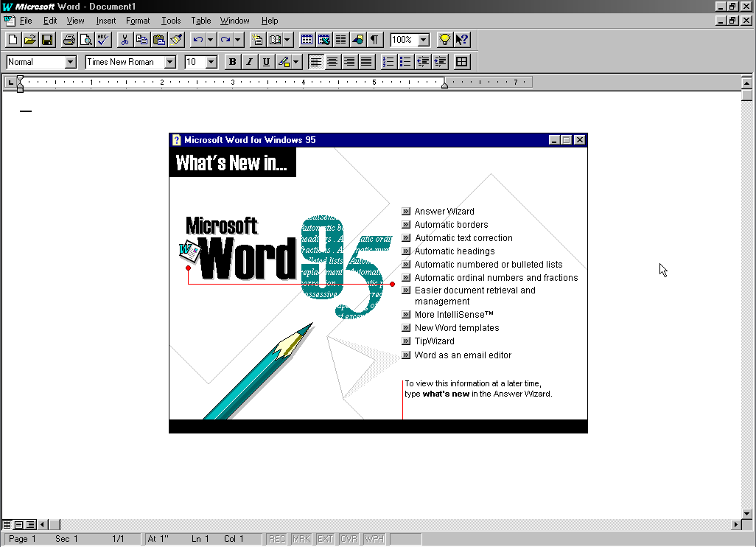Click the Answer Wizard link
This screenshot has width=756, height=547.
tap(444, 211)
